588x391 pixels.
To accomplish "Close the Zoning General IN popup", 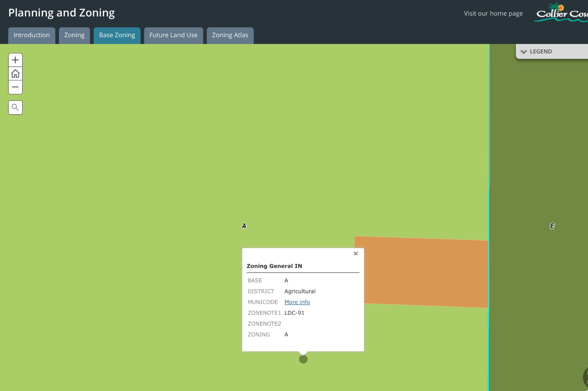I will pyautogui.click(x=356, y=253).
